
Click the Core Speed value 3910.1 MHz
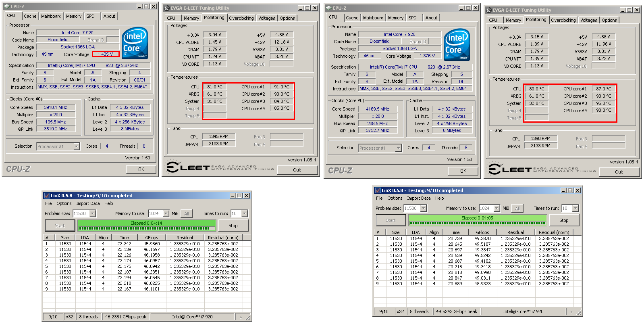click(56, 107)
